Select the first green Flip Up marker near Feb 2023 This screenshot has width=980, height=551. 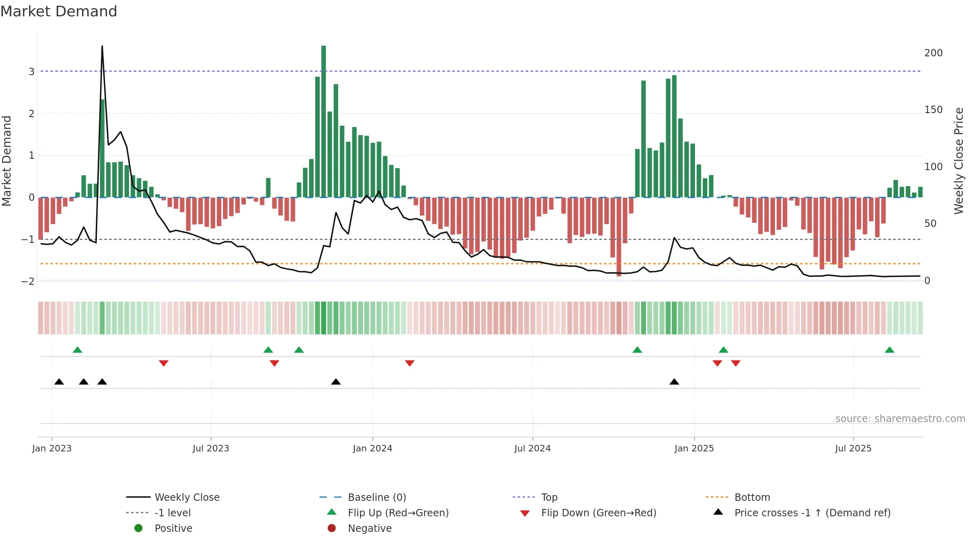coord(78,350)
